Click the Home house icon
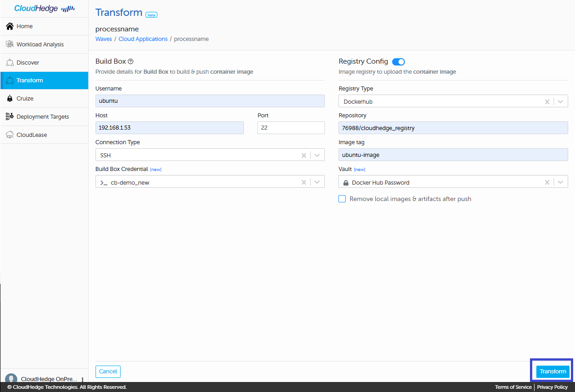 10,26
